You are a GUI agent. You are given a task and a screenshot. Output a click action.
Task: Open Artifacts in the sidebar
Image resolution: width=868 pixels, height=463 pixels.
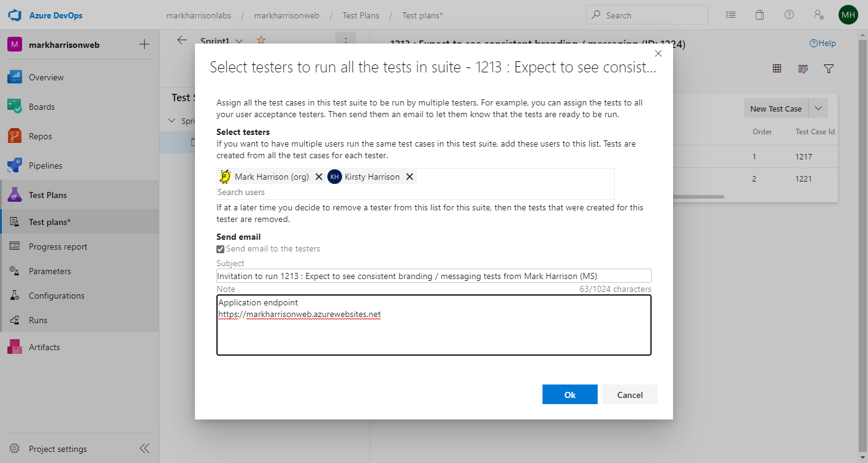pos(44,347)
